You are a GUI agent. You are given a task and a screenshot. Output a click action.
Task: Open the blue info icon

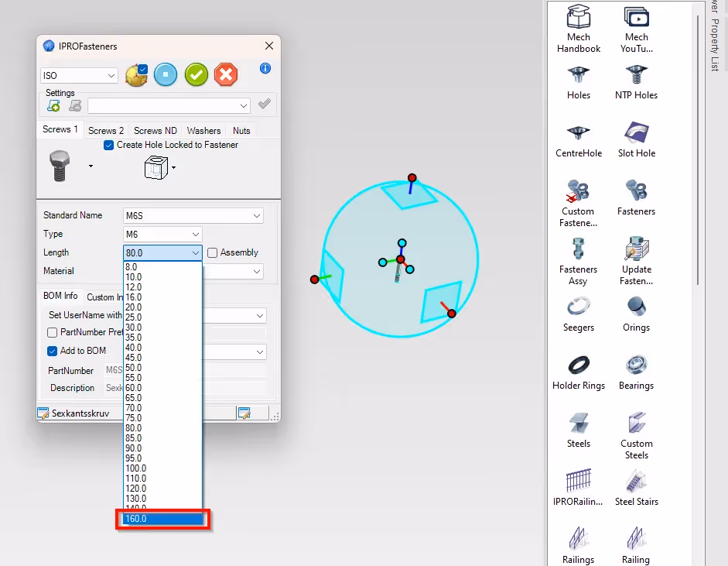(x=265, y=68)
